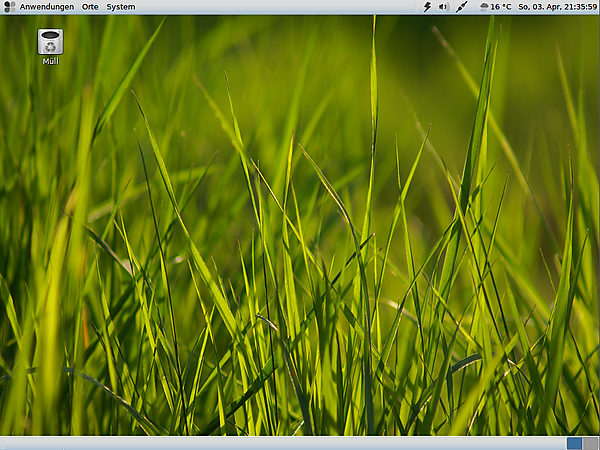This screenshot has height=450, width=600.
Task: Select the Müll text label under trash
Action: [x=51, y=61]
